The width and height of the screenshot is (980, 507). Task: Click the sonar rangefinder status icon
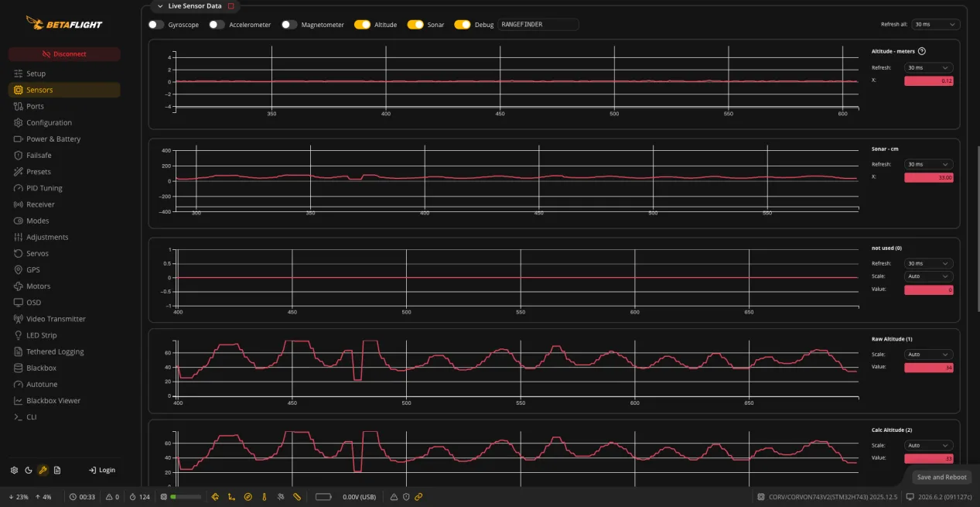tap(297, 497)
